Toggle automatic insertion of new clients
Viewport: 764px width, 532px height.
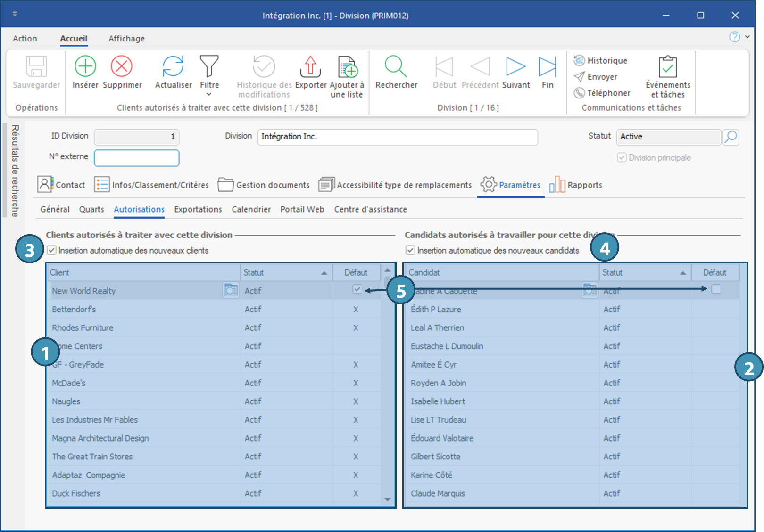[52, 250]
